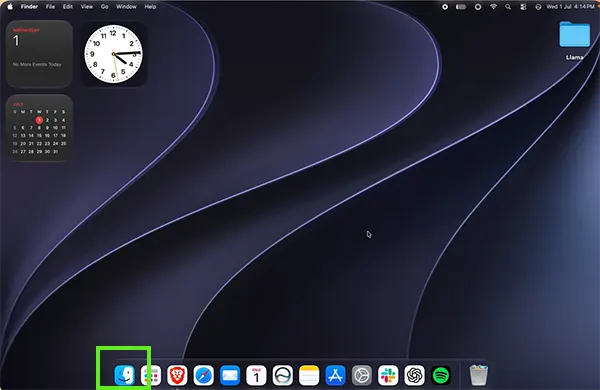600x390 pixels.
Task: Launch ChatGPT app from the Dock
Action: coord(414,375)
